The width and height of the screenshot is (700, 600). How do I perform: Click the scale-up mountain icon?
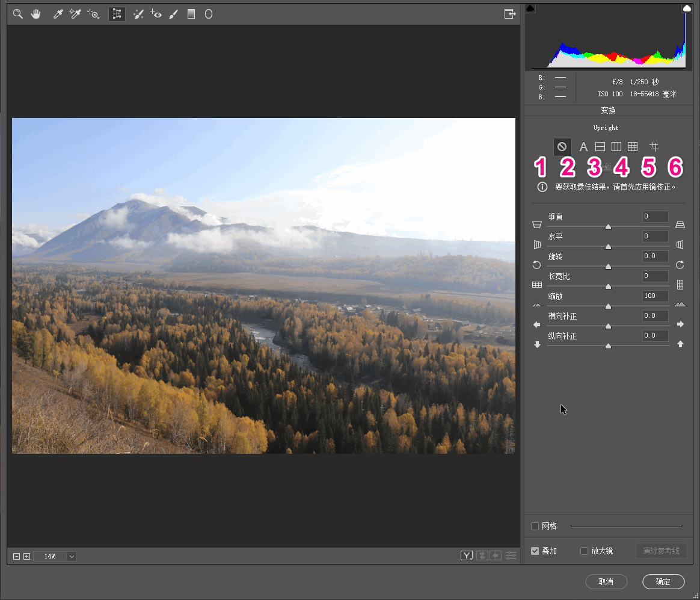(x=680, y=305)
